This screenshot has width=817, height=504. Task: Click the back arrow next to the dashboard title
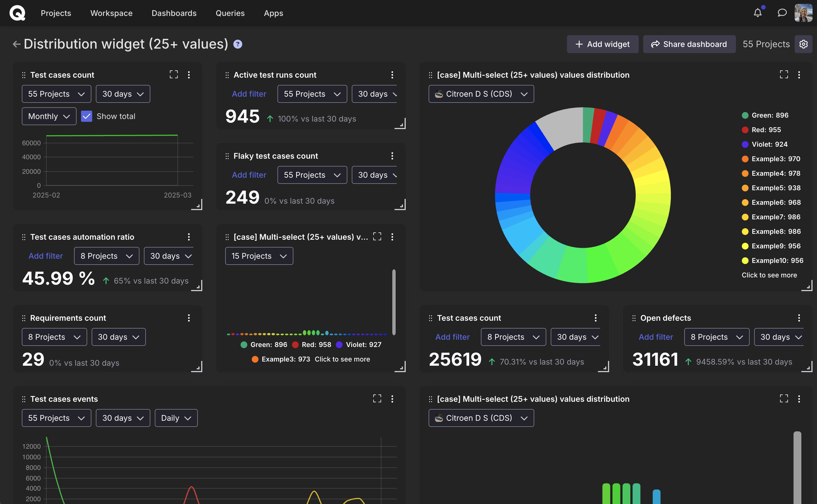tap(16, 44)
